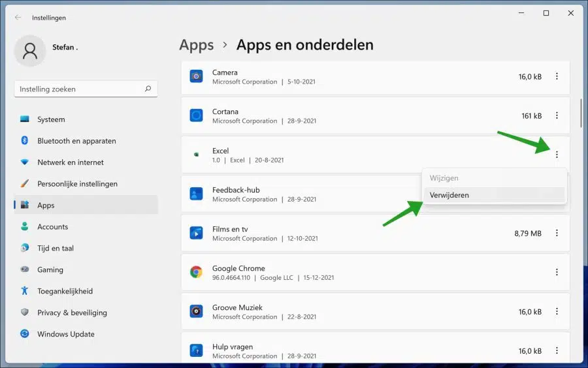Viewport: 588px width, 368px height.
Task: Maximize the Instellingen window
Action: (546, 13)
